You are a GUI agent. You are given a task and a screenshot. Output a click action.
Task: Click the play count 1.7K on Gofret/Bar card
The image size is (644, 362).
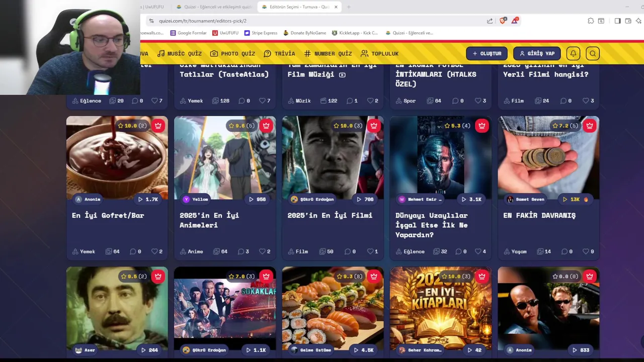148,199
